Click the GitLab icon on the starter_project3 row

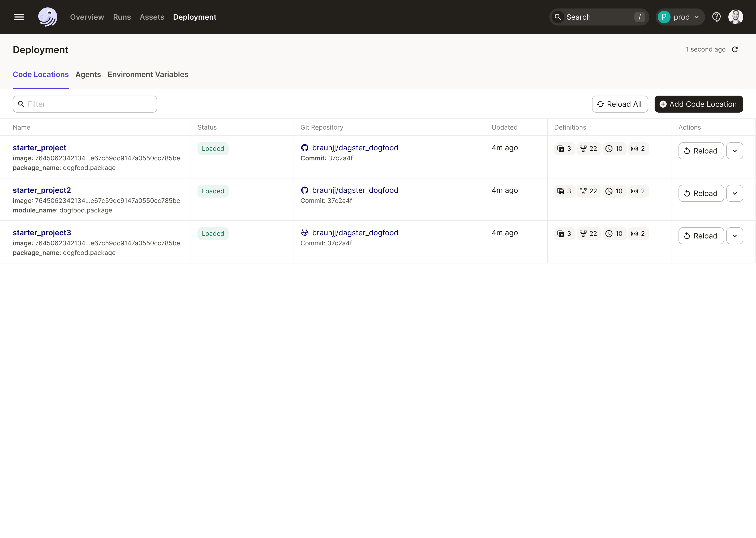click(305, 233)
